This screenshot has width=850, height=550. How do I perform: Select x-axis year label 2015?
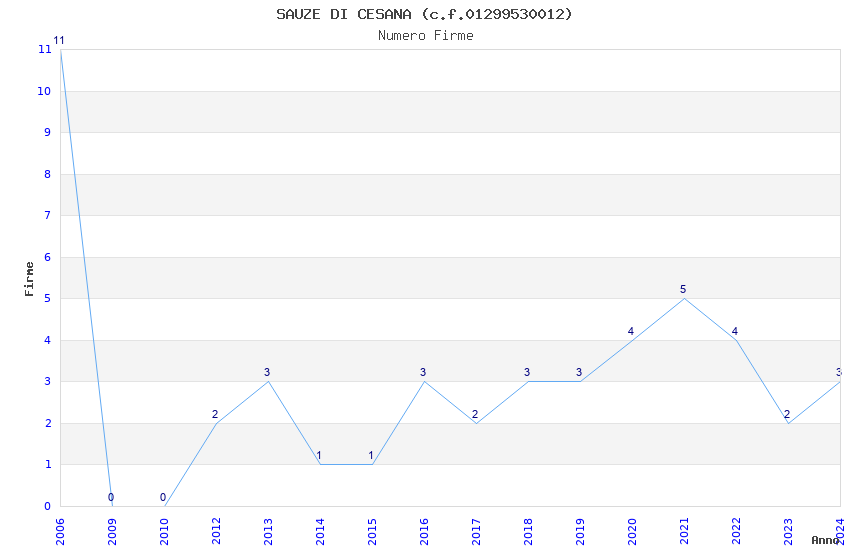(x=372, y=532)
